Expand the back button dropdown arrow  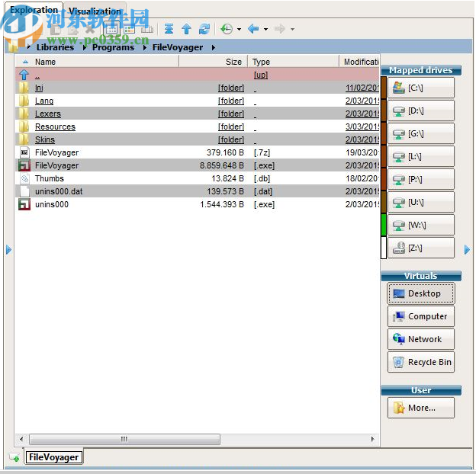coord(266,29)
